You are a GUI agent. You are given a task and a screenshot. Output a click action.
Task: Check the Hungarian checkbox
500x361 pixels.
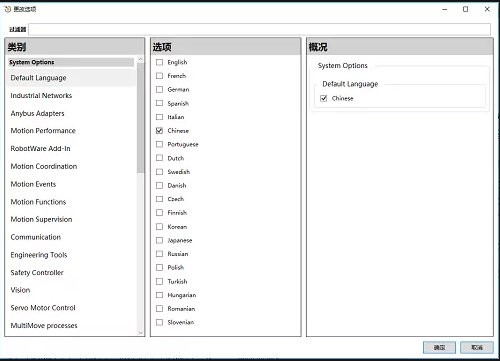tap(160, 295)
